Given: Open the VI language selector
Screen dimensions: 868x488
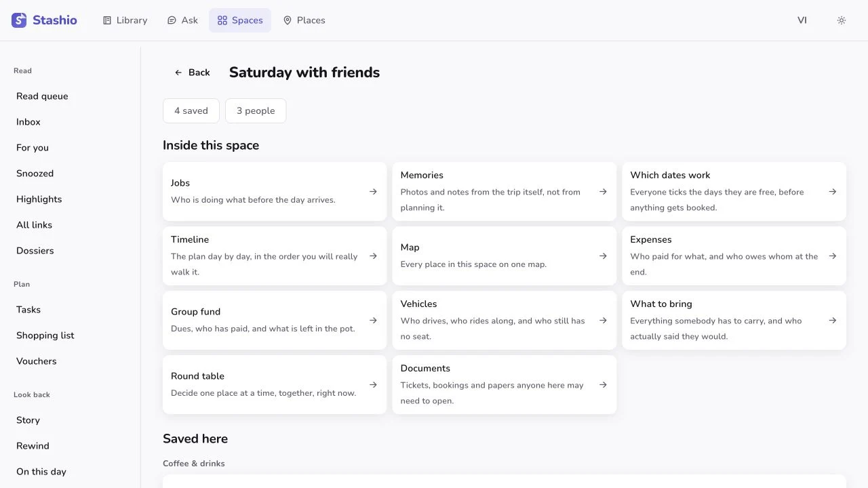Looking at the screenshot, I should (x=802, y=20).
